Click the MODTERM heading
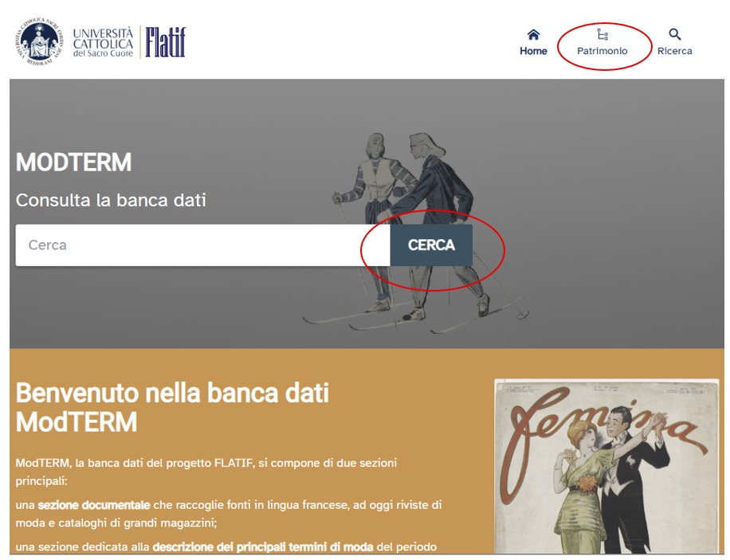The width and height of the screenshot is (730, 560). tap(73, 163)
